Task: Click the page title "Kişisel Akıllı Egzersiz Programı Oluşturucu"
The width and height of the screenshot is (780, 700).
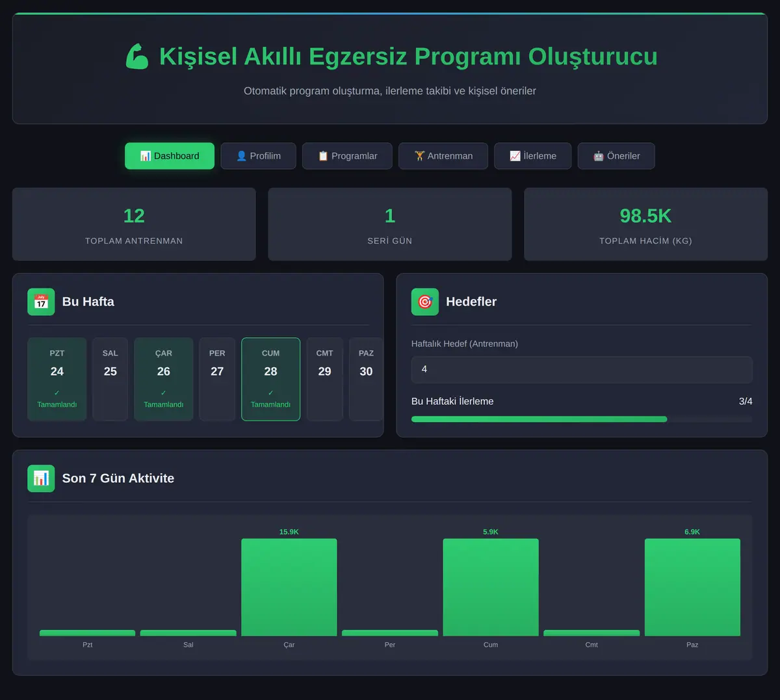Action: pos(408,57)
